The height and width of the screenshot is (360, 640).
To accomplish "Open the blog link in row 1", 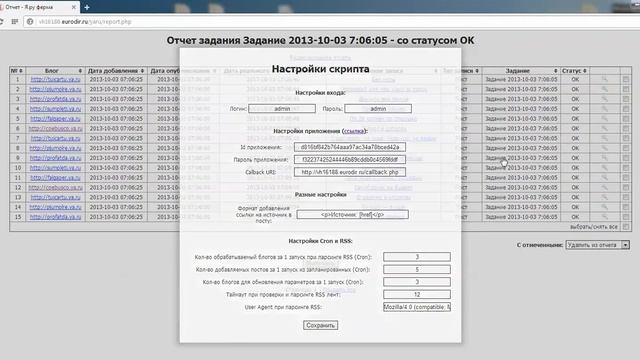I will (55, 79).
